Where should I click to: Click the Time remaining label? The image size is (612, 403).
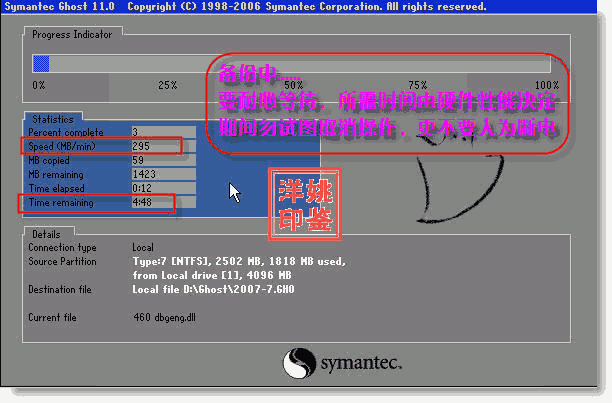(61, 202)
